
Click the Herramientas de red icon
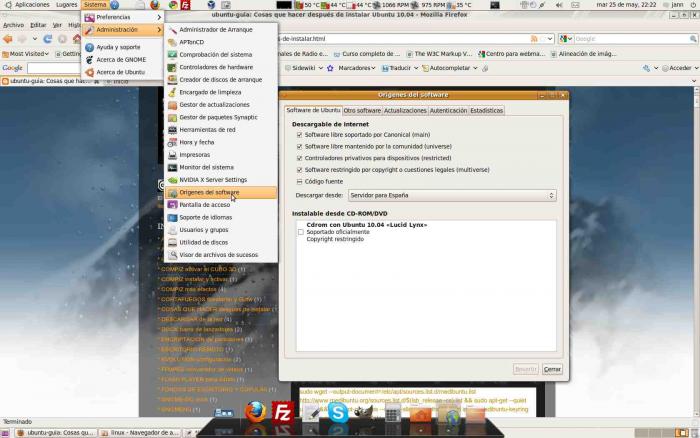click(172, 129)
